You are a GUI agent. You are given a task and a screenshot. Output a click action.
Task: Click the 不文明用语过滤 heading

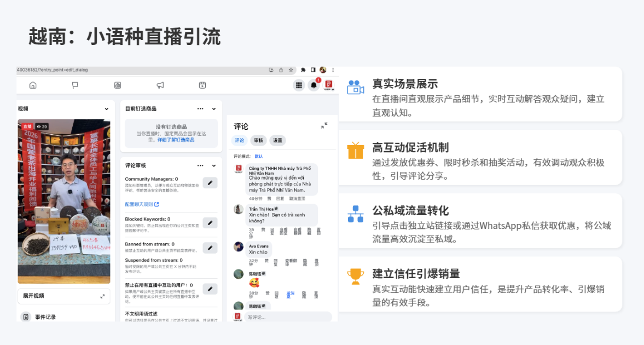click(142, 314)
